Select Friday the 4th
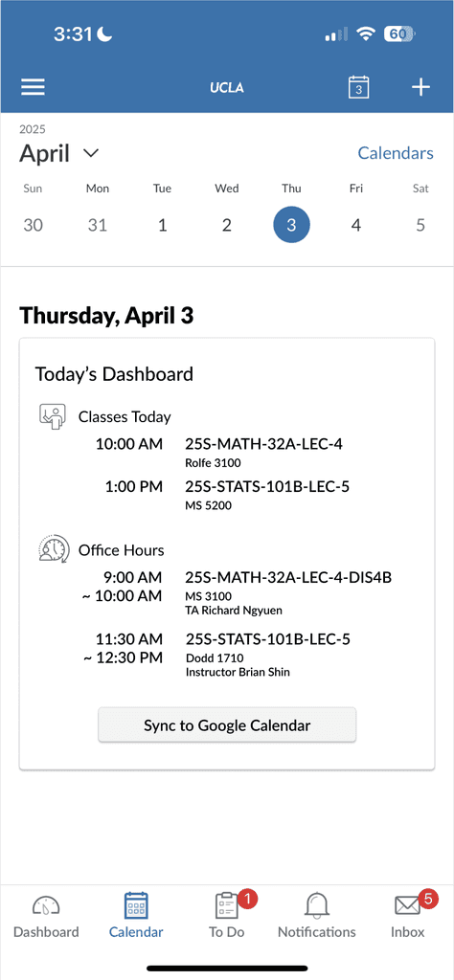 click(355, 225)
